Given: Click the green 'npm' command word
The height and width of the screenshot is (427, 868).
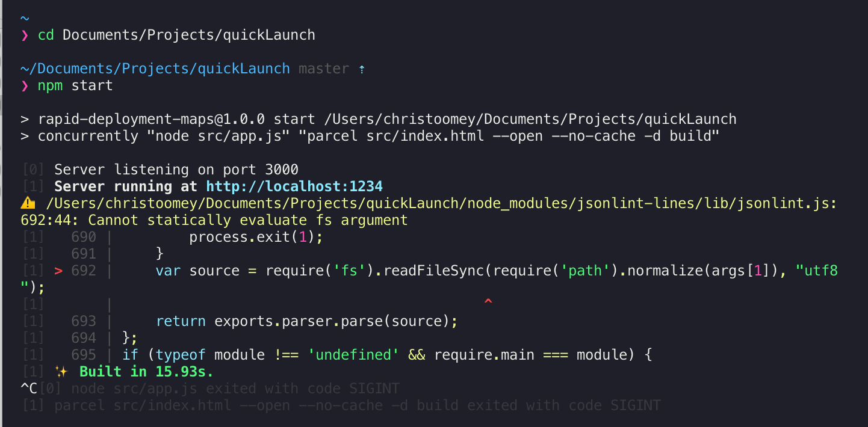Looking at the screenshot, I should tap(50, 86).
